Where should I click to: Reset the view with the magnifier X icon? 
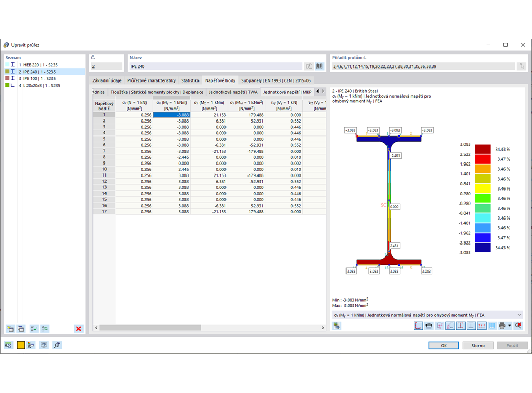[518, 326]
